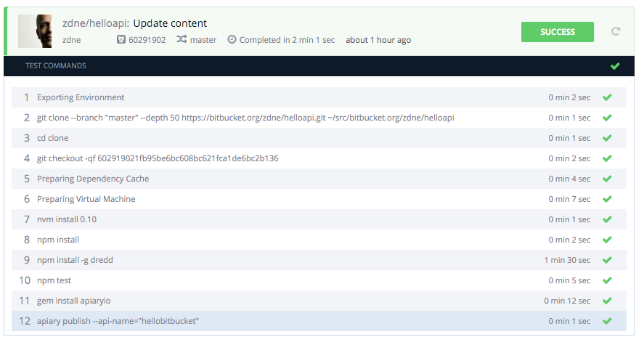Open commit 60291902 link
Screen dimensions: 644x345
pos(147,40)
